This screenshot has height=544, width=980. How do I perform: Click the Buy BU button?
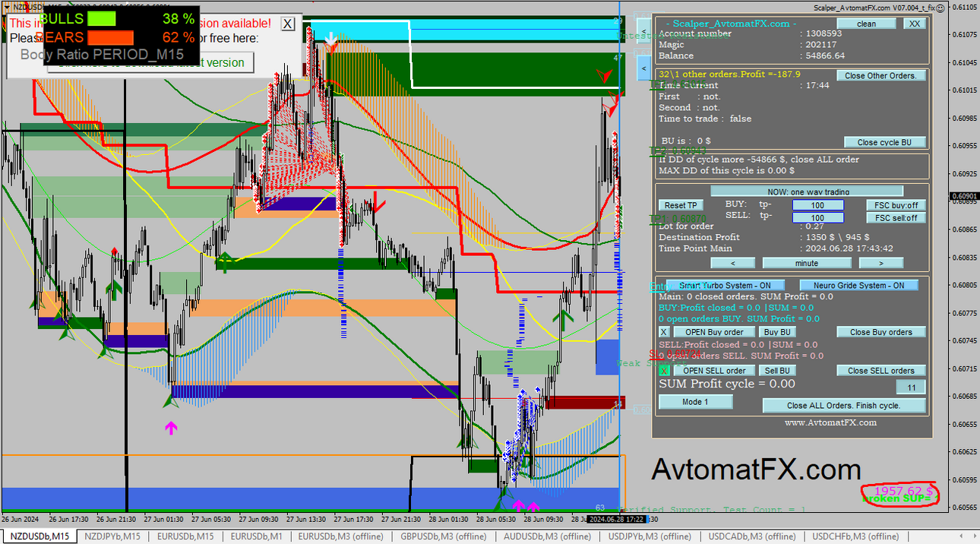click(777, 332)
